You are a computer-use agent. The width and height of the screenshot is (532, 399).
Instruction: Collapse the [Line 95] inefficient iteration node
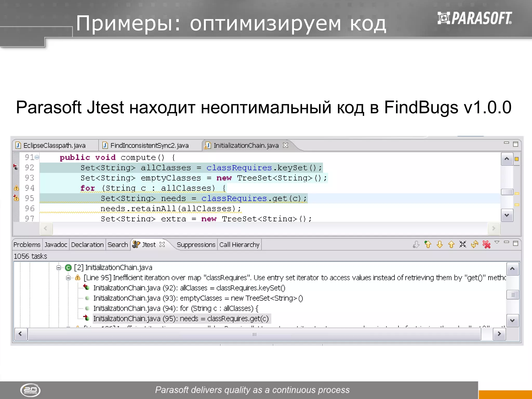click(x=68, y=278)
